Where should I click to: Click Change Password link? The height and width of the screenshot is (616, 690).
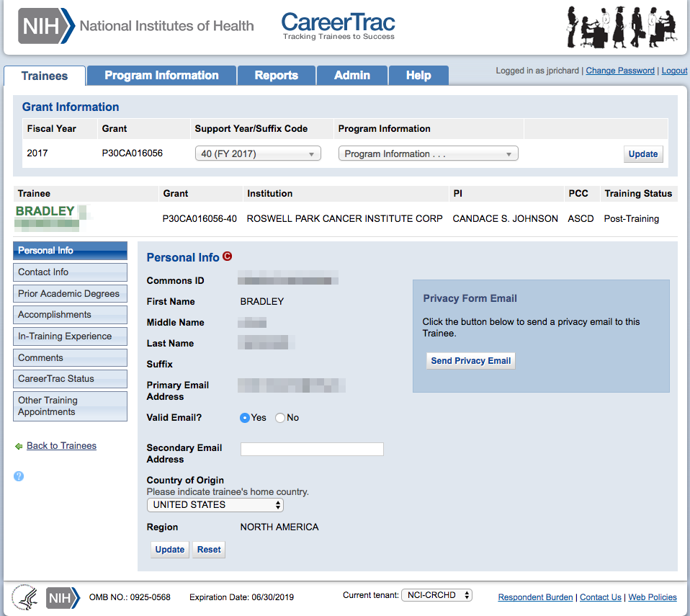tap(620, 71)
